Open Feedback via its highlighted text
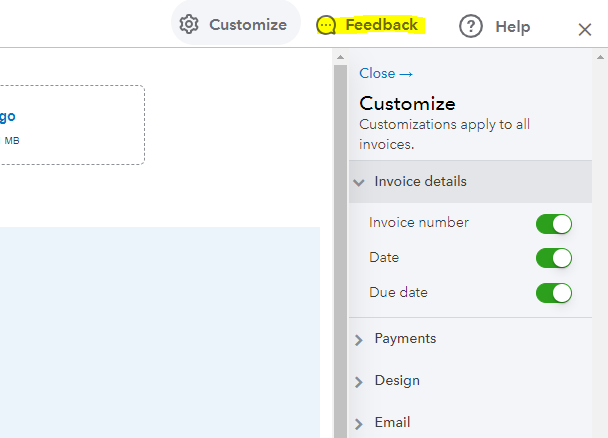The height and width of the screenshot is (438, 608). (x=381, y=25)
